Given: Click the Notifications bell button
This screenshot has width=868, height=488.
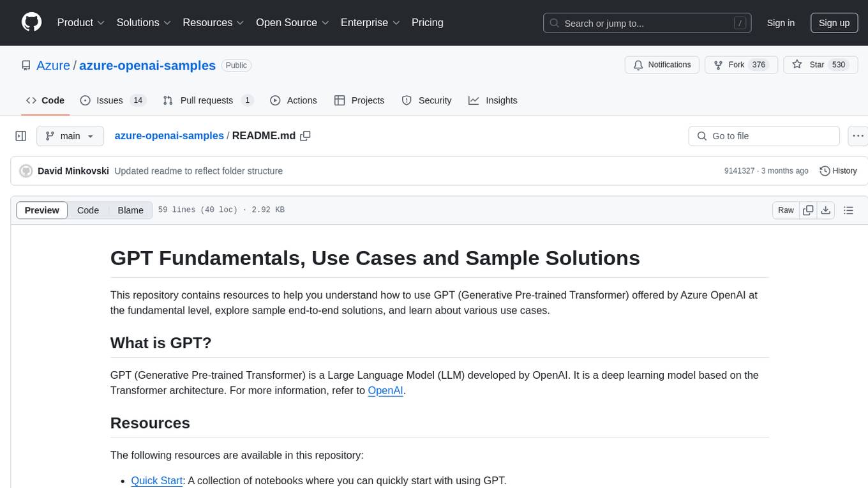Looking at the screenshot, I should coord(662,65).
